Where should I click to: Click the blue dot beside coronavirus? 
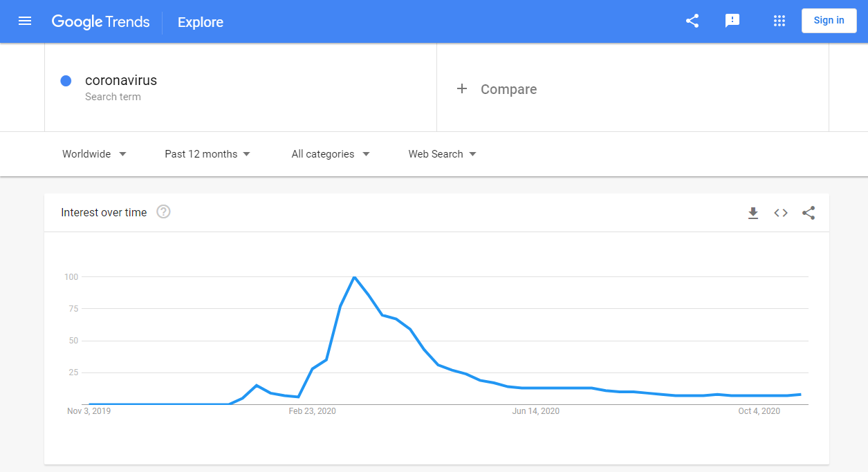coord(66,81)
